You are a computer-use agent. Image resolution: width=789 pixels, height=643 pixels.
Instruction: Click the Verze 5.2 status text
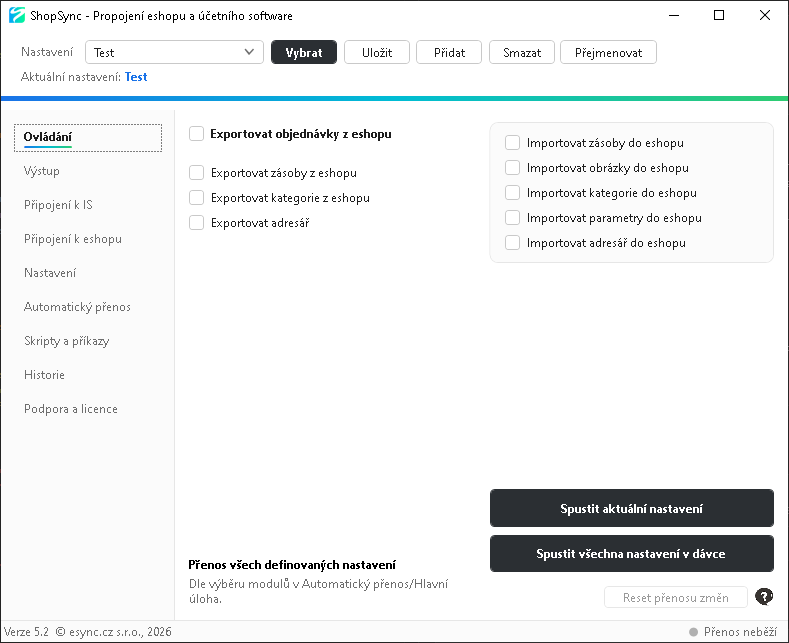tap(26, 632)
